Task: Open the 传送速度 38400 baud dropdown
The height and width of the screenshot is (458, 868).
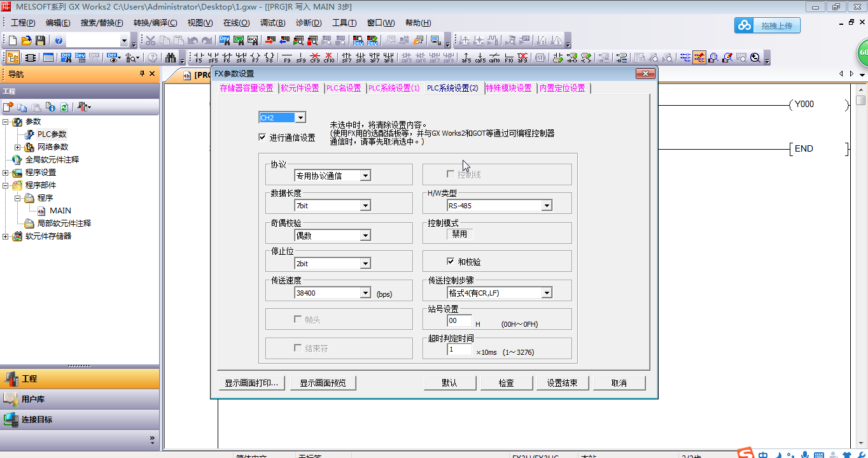Action: 365,293
